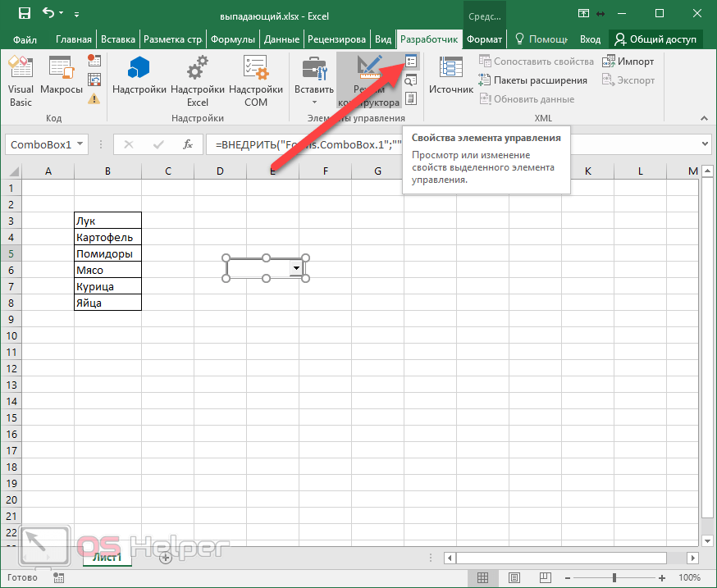Viewport: 717px width, 588px height.
Task: Click the zoom slider in status bar
Action: [614, 577]
